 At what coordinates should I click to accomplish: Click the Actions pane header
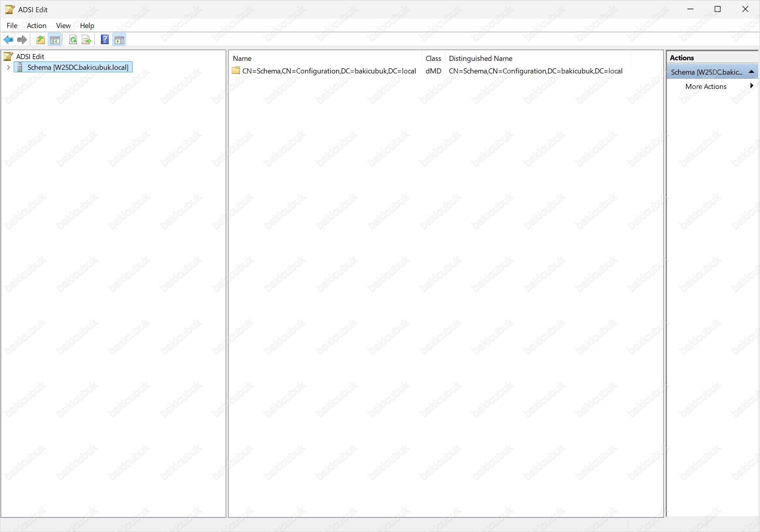712,58
